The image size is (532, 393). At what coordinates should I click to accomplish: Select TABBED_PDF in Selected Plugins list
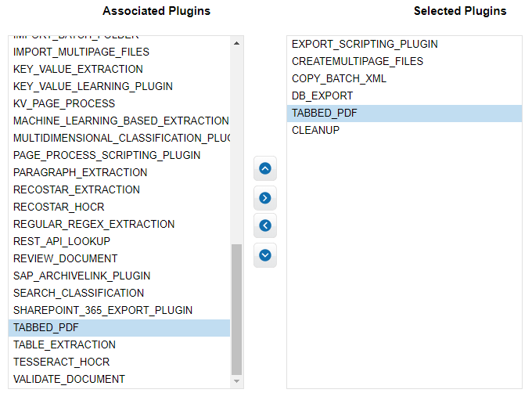click(404, 113)
